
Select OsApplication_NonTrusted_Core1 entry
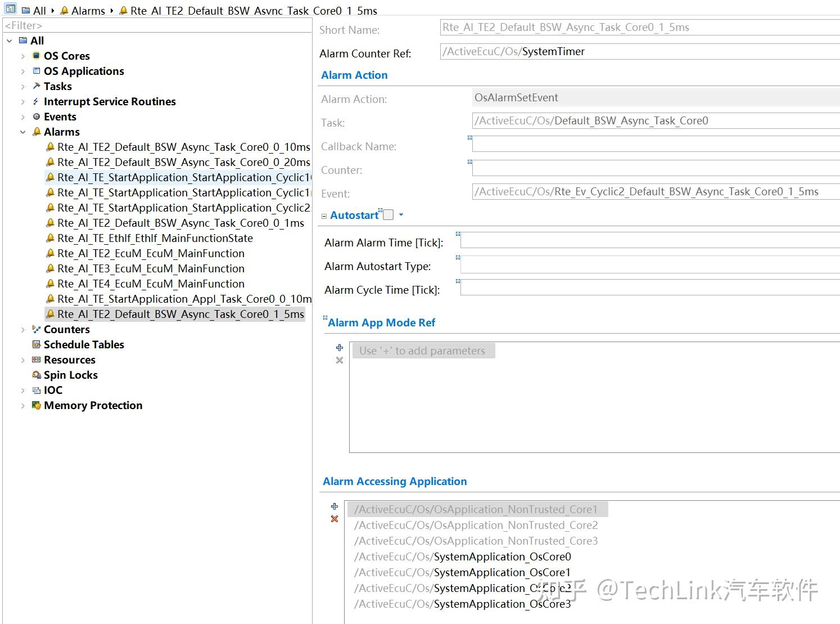(x=477, y=509)
